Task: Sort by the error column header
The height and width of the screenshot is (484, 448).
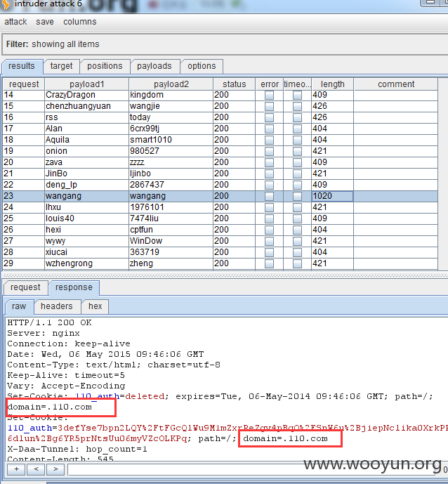Action: (x=270, y=84)
